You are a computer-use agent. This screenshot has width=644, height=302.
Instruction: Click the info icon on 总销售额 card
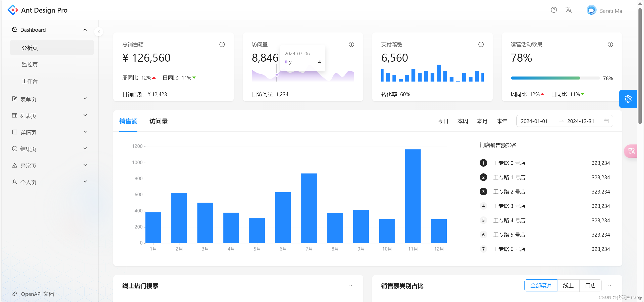(x=222, y=45)
